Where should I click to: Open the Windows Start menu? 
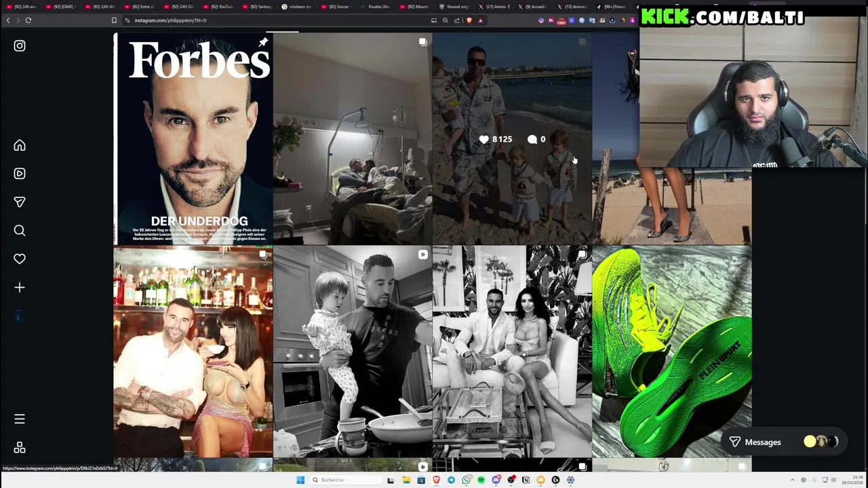click(300, 480)
